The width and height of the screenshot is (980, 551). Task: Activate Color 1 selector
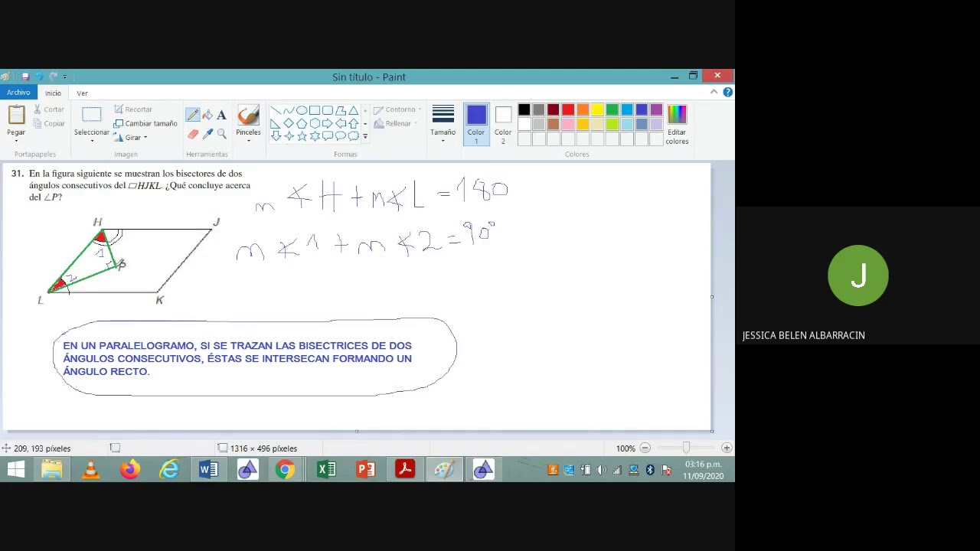tap(476, 125)
